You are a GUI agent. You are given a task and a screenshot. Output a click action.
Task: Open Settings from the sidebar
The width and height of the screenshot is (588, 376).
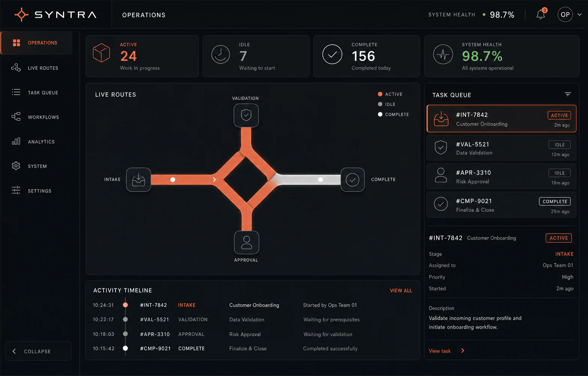click(x=37, y=191)
